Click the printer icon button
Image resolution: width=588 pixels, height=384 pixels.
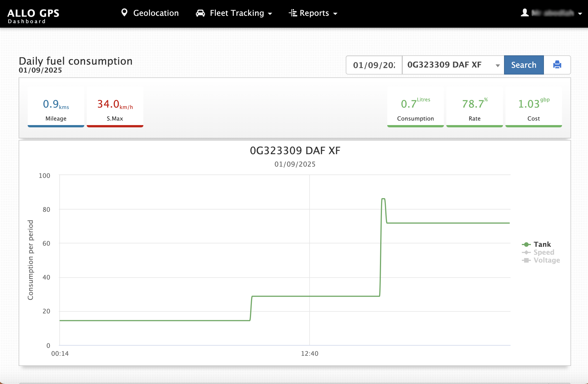557,65
